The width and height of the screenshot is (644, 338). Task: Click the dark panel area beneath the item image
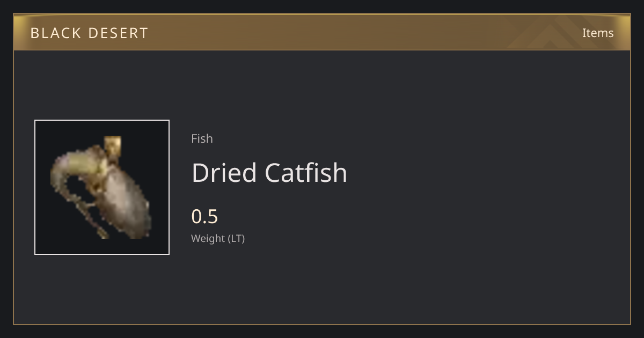tap(102, 289)
